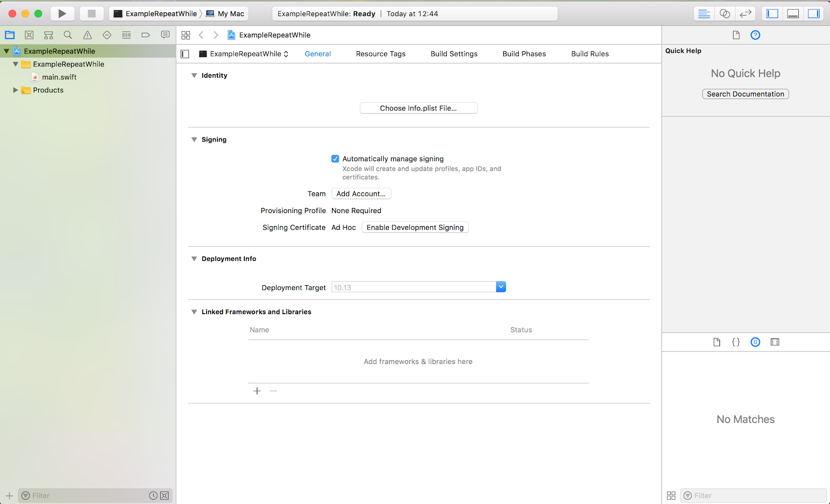Open the Breakpoint navigator
The width and height of the screenshot is (830, 504).
(x=146, y=35)
